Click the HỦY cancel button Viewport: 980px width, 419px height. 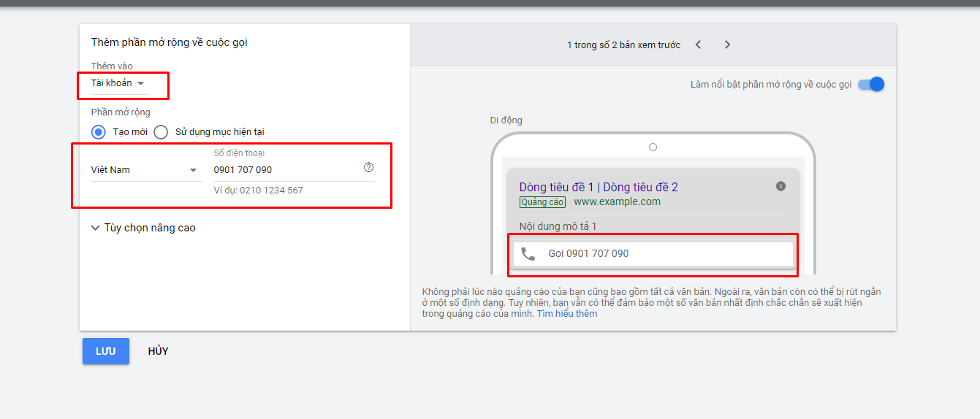(158, 351)
